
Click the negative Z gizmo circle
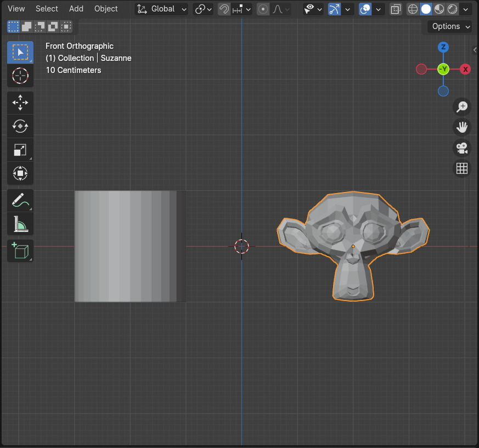tap(443, 91)
